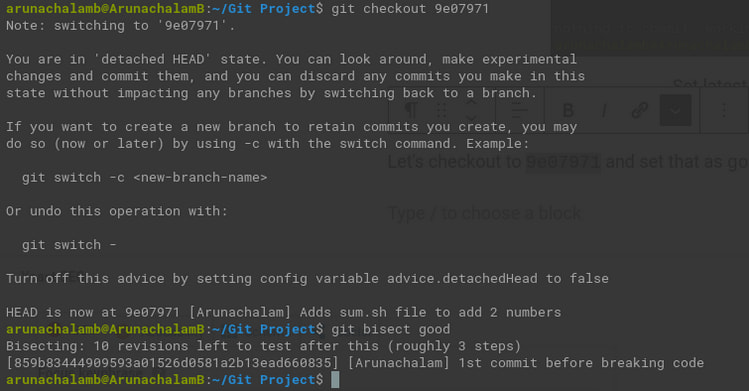
Task: Click the example 'git switch -c <new-branch-name>'
Action: click(144, 177)
